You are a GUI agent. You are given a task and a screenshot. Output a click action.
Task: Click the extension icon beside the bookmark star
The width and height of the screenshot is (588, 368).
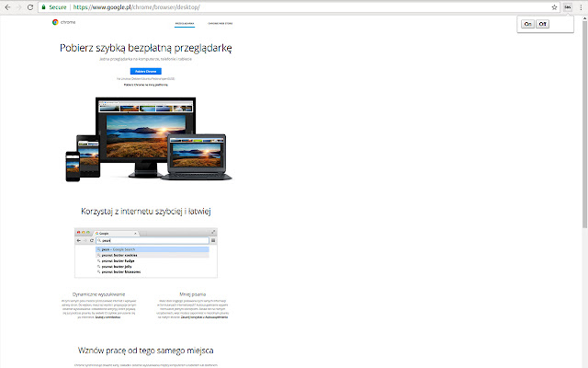(568, 7)
